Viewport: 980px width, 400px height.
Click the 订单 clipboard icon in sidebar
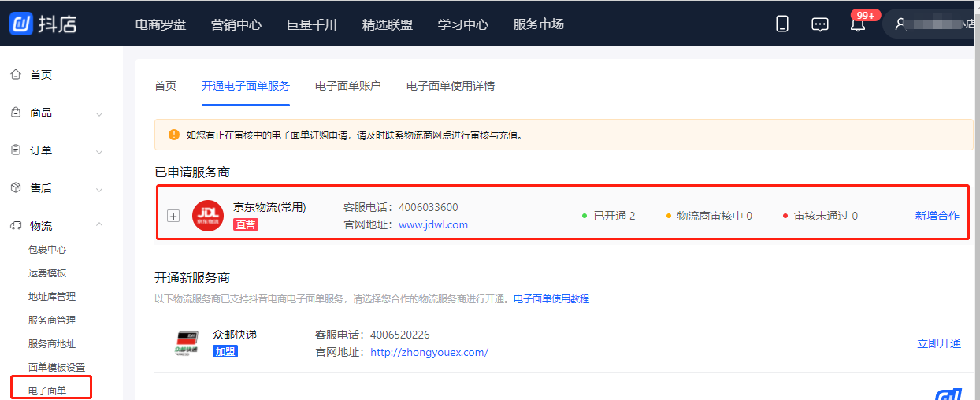[15, 150]
